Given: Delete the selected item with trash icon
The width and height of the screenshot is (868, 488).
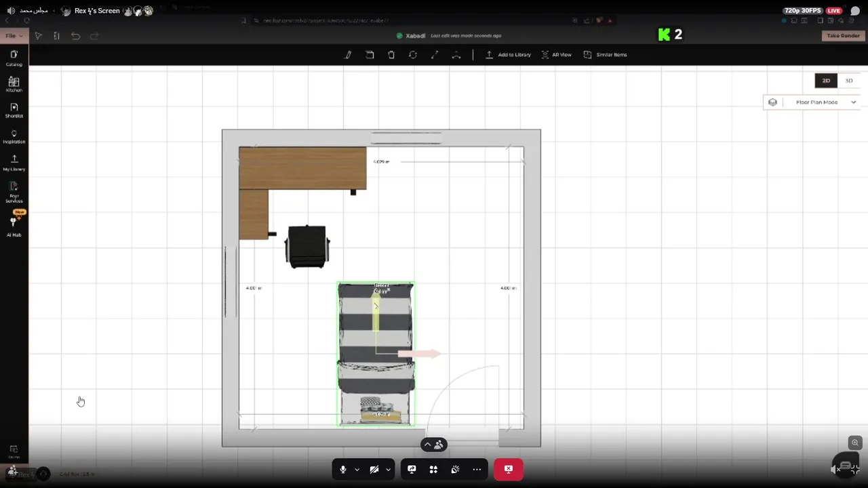Looking at the screenshot, I should point(391,55).
